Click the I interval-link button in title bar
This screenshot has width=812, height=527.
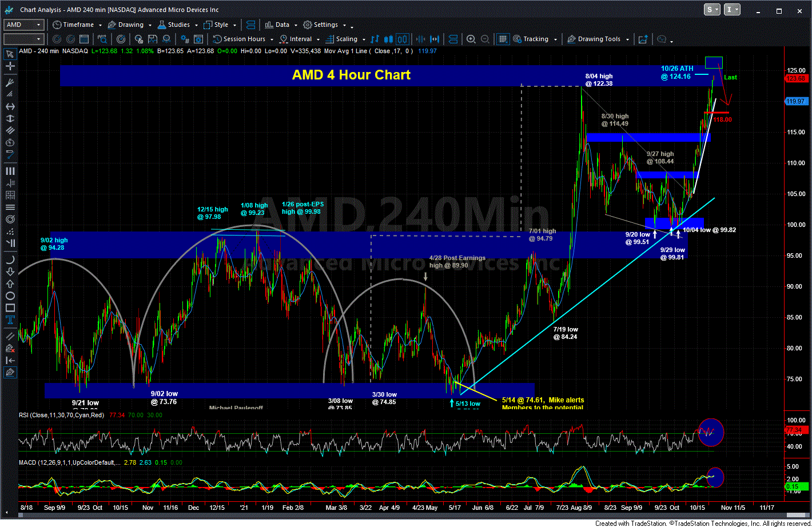(x=731, y=9)
